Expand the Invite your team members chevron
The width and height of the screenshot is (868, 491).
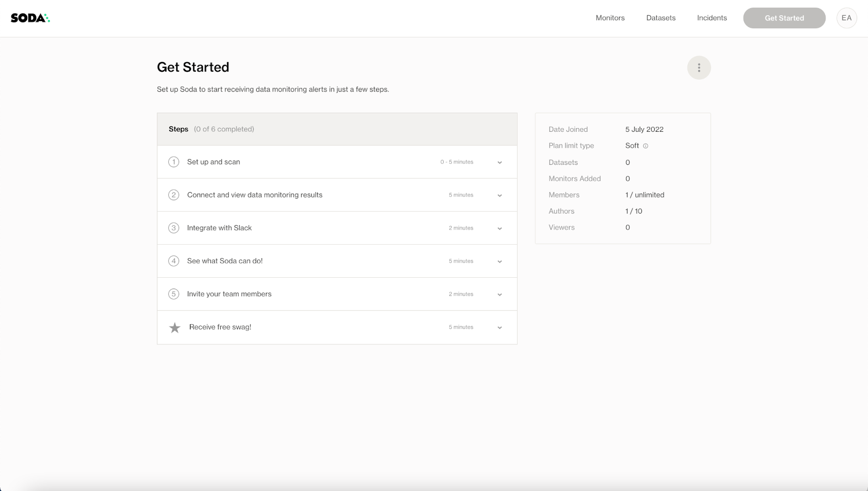500,295
